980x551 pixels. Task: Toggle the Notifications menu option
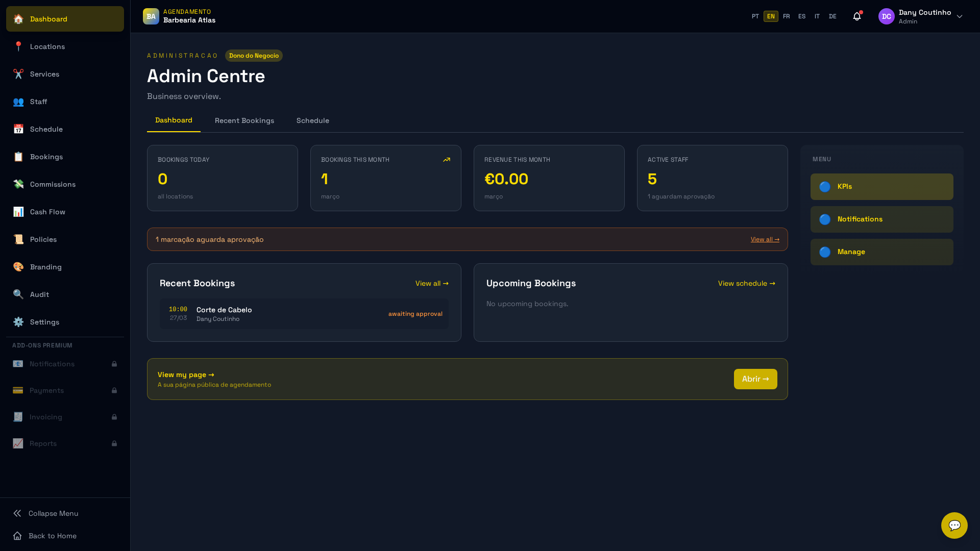[881, 219]
